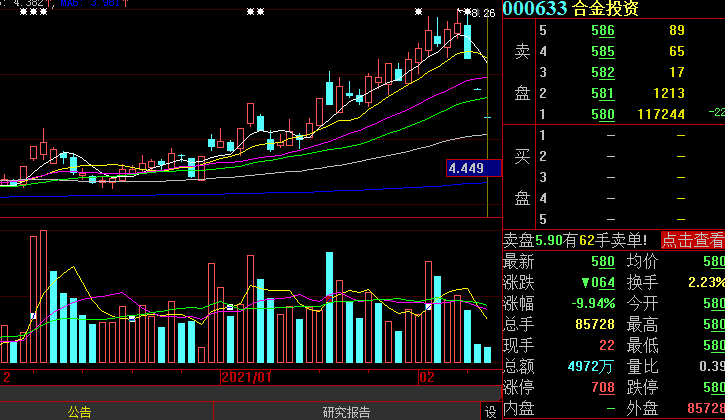Click the 2021/01 date axis label

coord(246,377)
